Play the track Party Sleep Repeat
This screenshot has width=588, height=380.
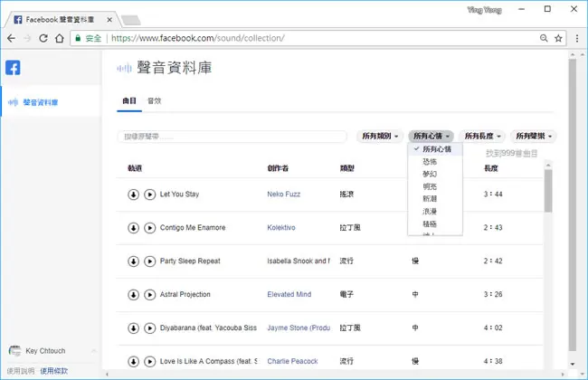click(149, 261)
